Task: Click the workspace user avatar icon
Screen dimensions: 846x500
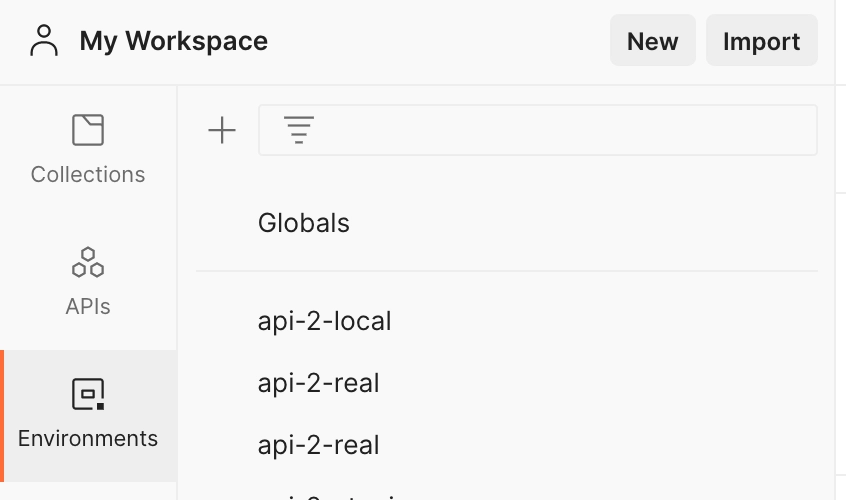Action: 44,41
